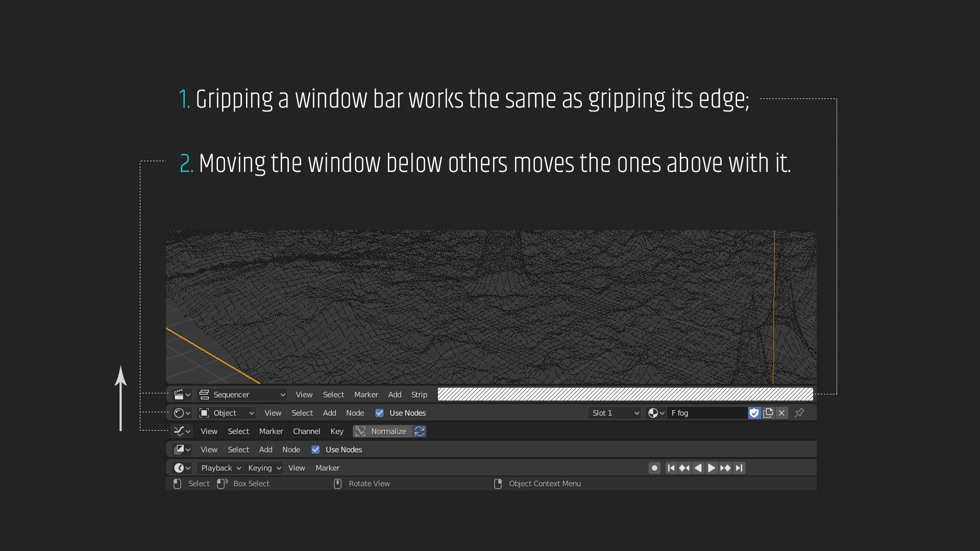980x551 pixels.
Task: Open the sequencer's Marker menu
Action: (366, 394)
